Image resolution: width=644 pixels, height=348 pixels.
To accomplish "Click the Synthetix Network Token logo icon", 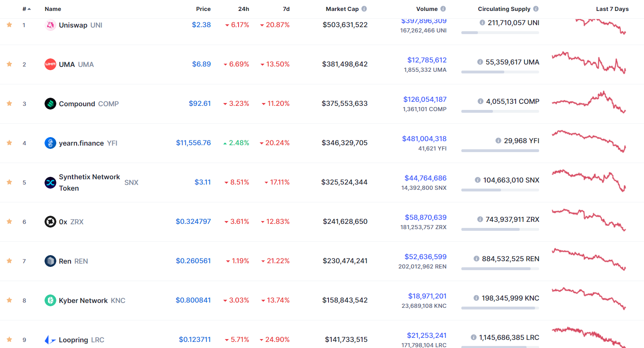I will (50, 183).
